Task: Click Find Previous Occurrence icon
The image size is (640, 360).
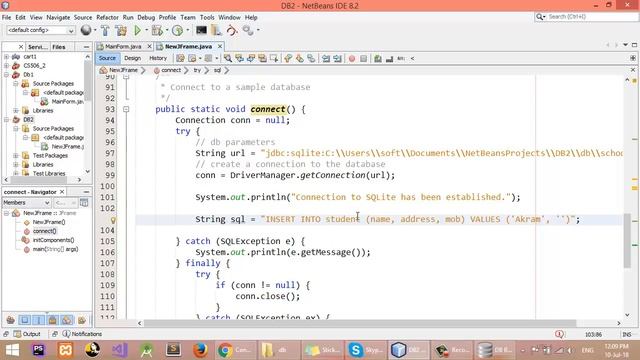Action: (x=239, y=58)
